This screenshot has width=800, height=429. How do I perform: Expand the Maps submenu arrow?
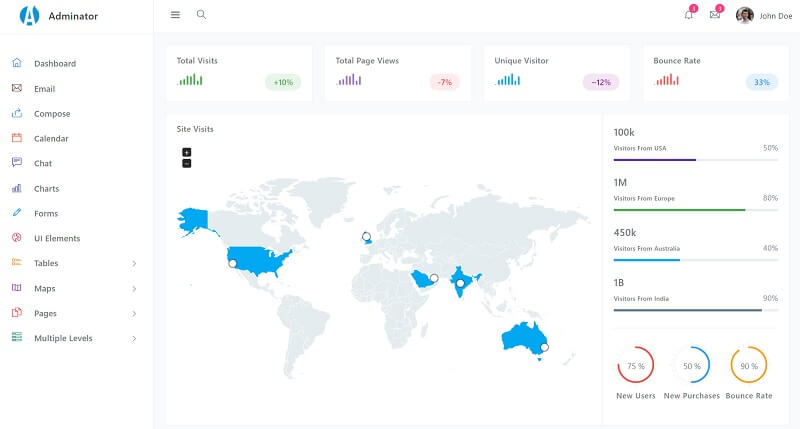pos(134,289)
